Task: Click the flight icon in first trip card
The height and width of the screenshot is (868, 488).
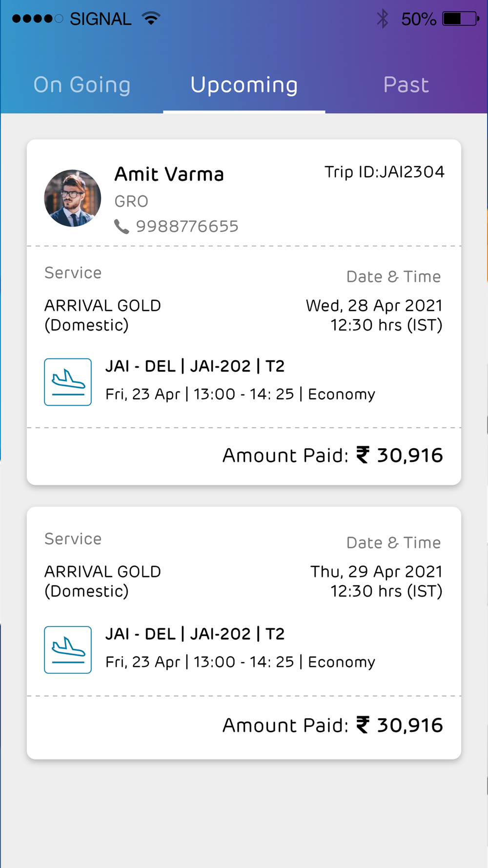Action: [x=68, y=382]
